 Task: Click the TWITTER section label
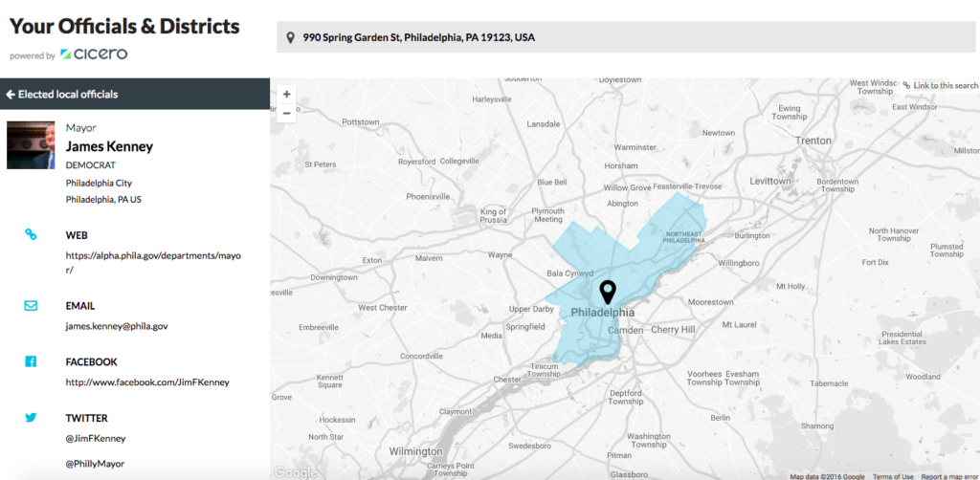pos(86,418)
